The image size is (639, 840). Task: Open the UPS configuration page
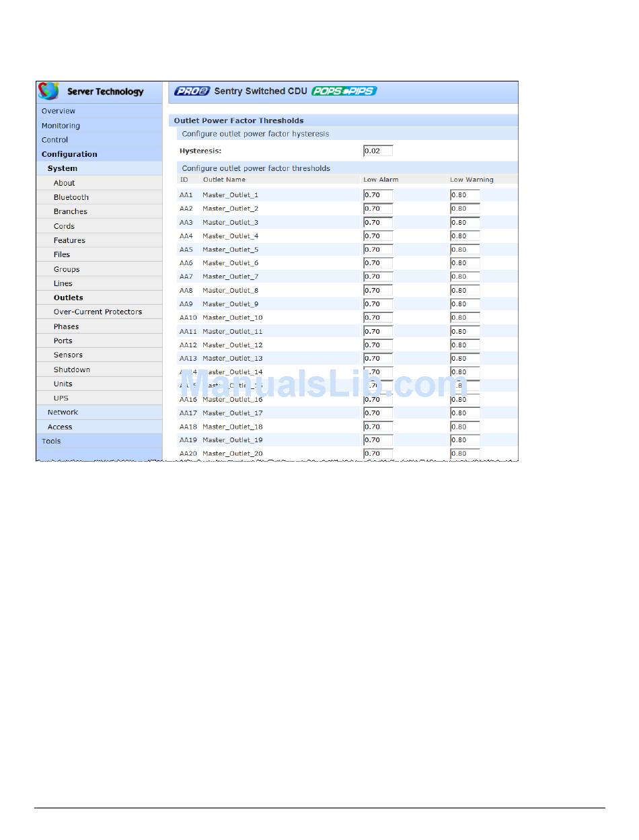click(61, 398)
